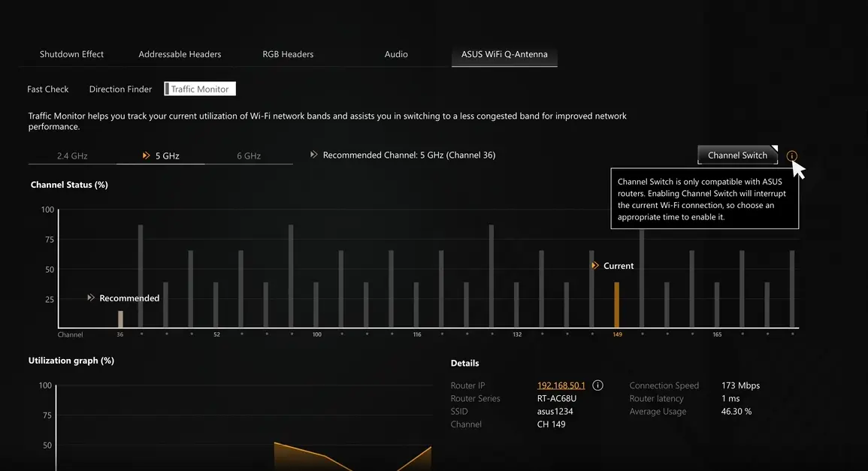Viewport: 868px width, 471px height.
Task: Switch to the Audio tab
Action: pos(396,54)
